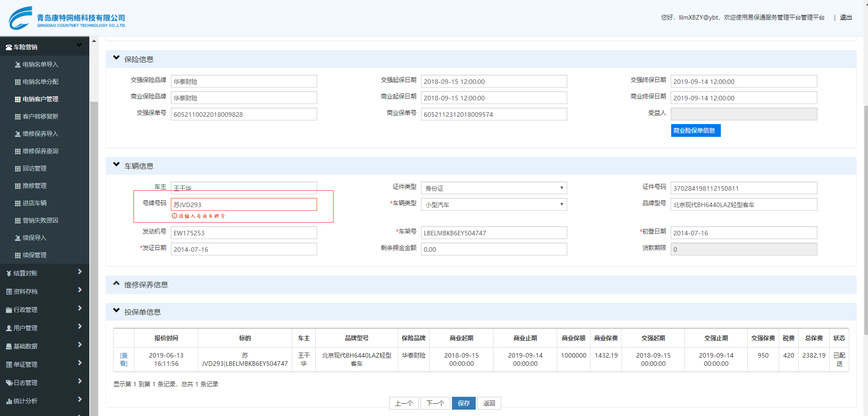This screenshot has width=868, height=416.
Task: Click the 号牌号码 input field
Action: click(244, 204)
